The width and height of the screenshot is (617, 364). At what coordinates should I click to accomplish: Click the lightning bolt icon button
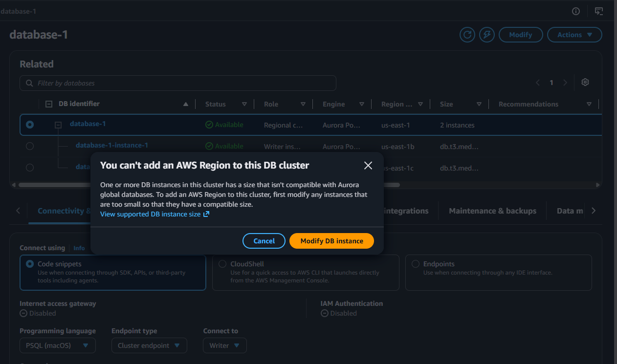(486, 35)
